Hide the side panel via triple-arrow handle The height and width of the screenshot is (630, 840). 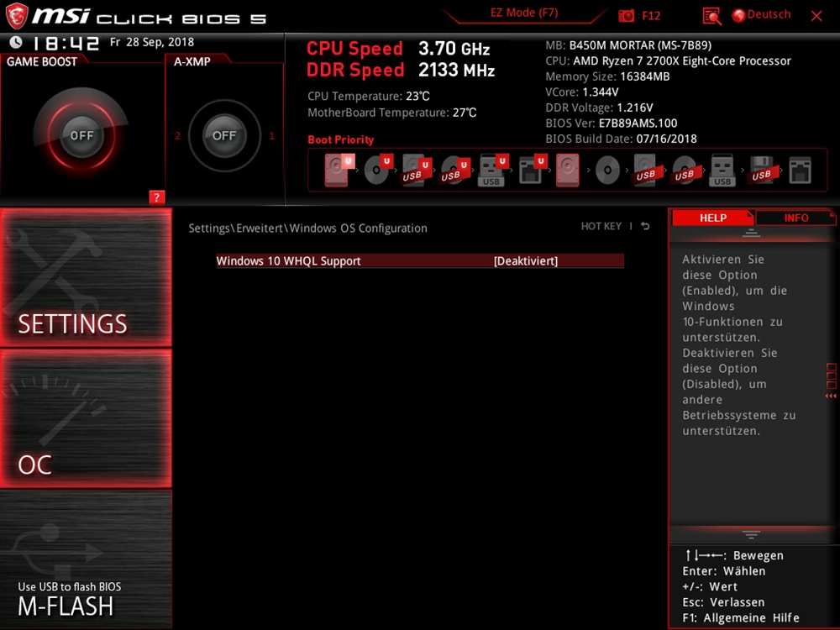(x=831, y=396)
